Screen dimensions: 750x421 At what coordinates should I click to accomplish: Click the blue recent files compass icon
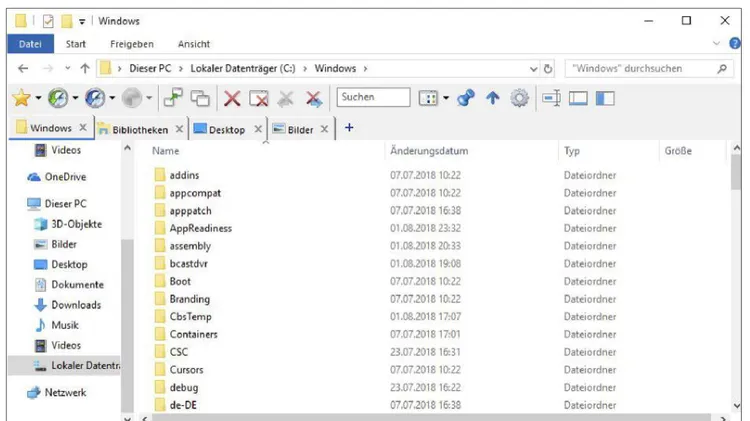[95, 98]
